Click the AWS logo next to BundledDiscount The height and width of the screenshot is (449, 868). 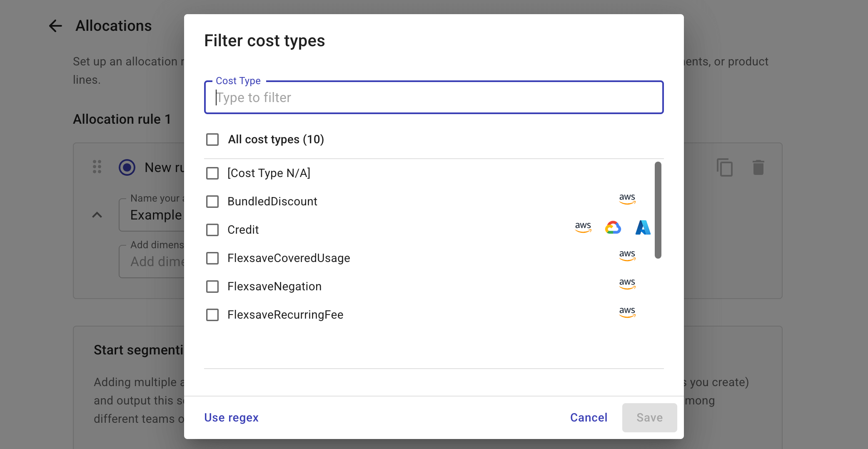click(627, 199)
